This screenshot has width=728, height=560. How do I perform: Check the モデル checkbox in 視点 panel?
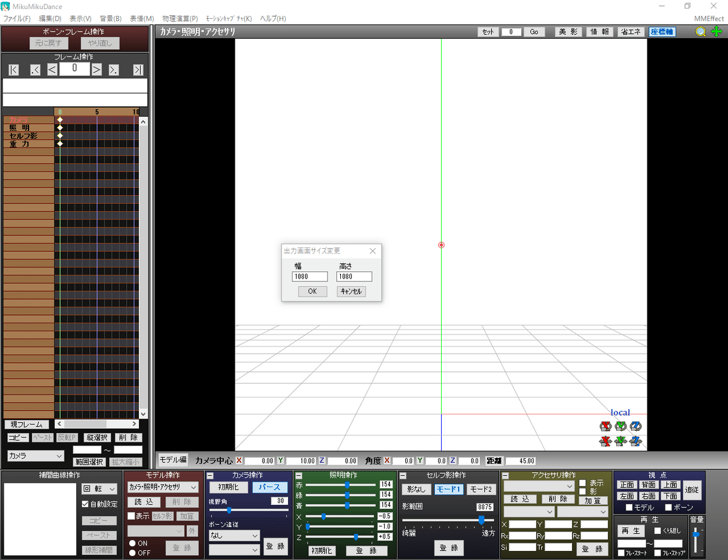click(629, 507)
